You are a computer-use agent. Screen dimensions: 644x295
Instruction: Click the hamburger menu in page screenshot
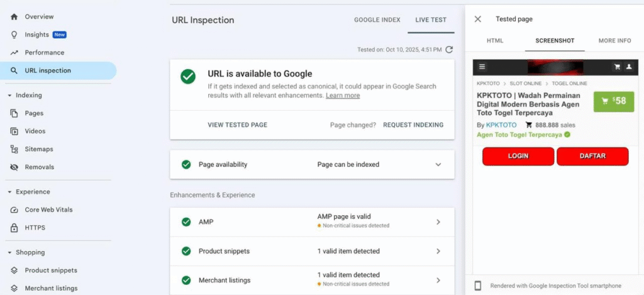482,67
